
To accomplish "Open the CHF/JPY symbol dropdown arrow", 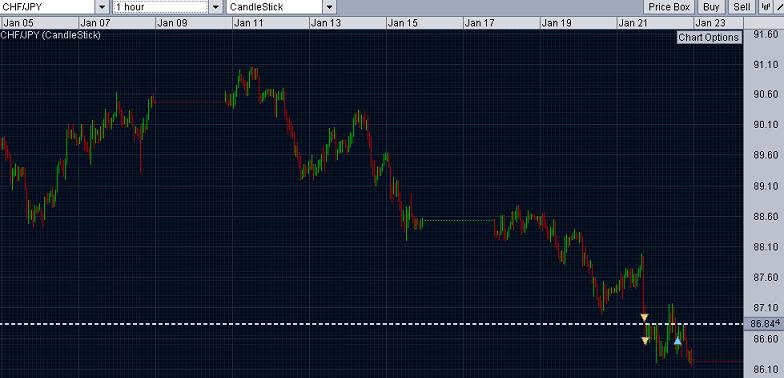I will pyautogui.click(x=102, y=7).
